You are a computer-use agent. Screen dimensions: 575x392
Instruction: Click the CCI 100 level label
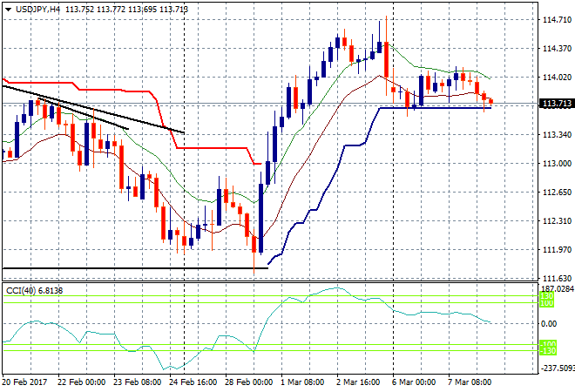coord(547,303)
